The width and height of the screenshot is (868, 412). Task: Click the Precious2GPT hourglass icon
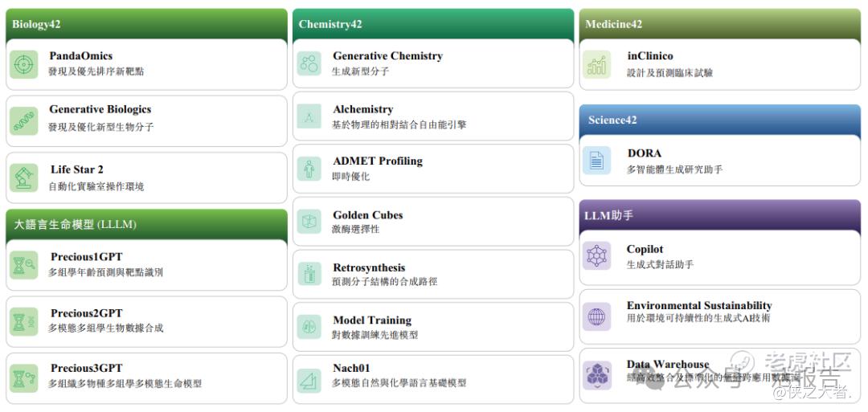point(24,322)
